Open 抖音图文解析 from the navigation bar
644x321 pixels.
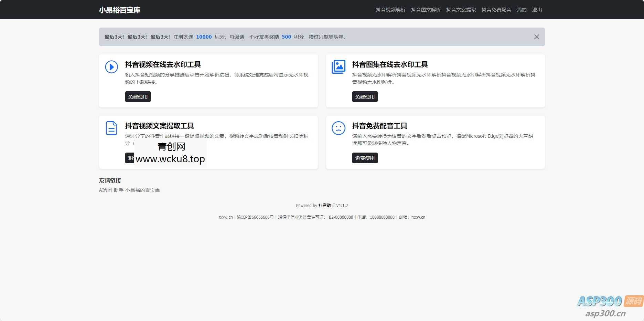coord(426,10)
